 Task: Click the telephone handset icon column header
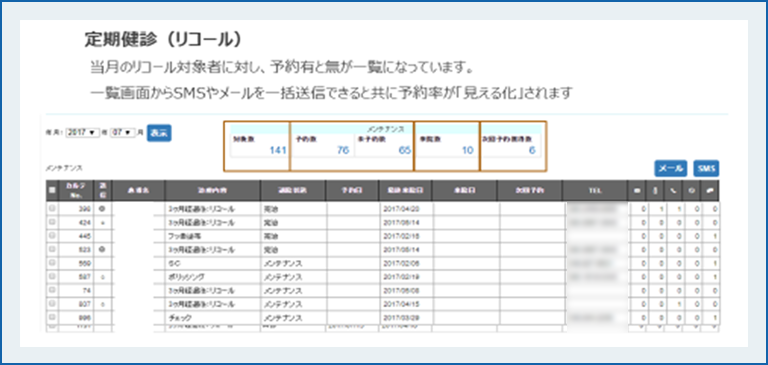[674, 191]
